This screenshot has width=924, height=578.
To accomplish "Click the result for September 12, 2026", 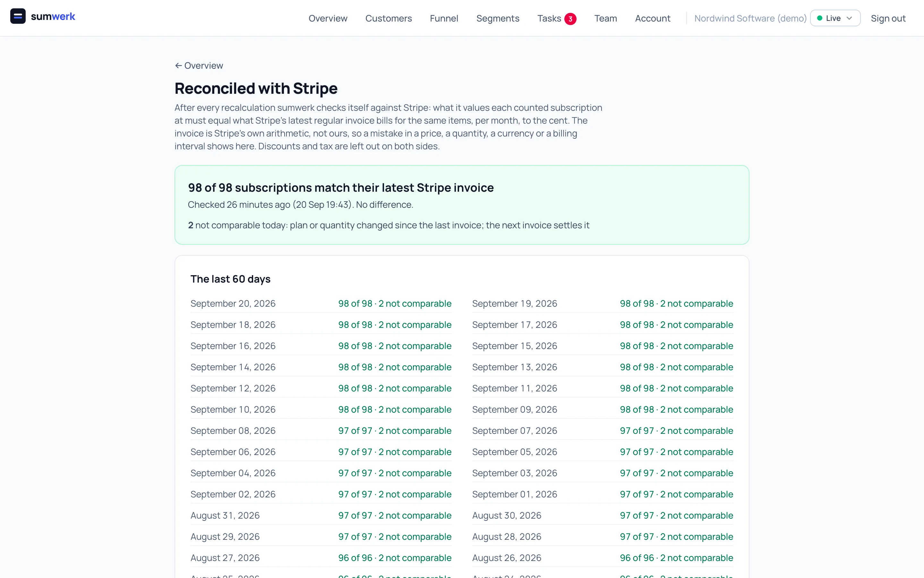I will click(x=395, y=389).
